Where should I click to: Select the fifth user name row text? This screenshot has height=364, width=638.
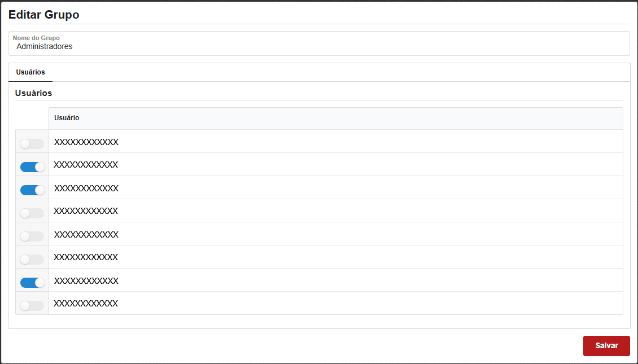[86, 235]
